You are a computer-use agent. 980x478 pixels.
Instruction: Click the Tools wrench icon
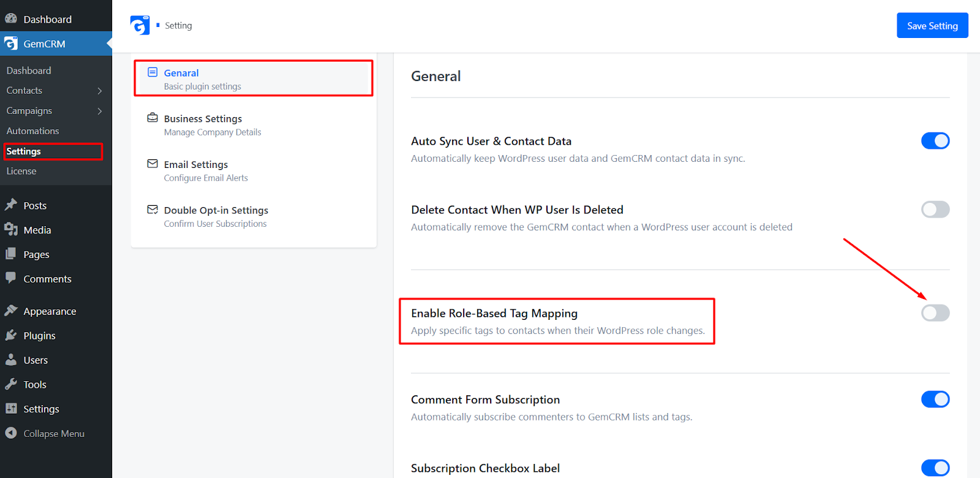click(x=11, y=384)
